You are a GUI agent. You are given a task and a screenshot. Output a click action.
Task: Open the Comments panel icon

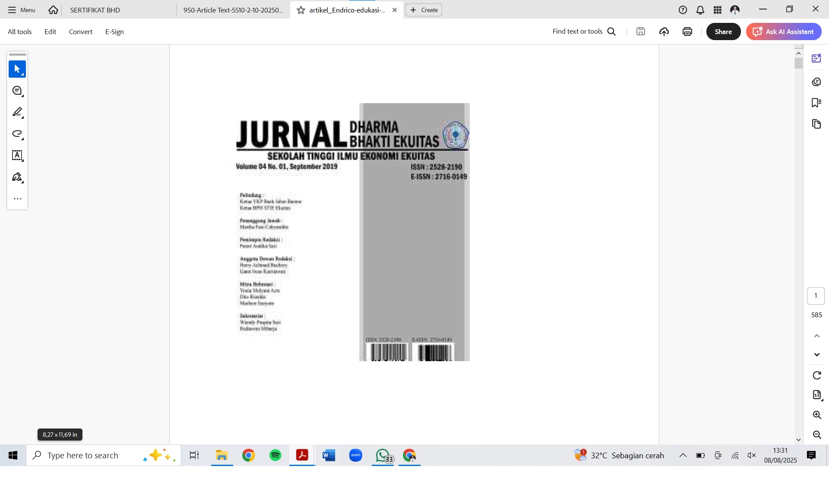816,82
